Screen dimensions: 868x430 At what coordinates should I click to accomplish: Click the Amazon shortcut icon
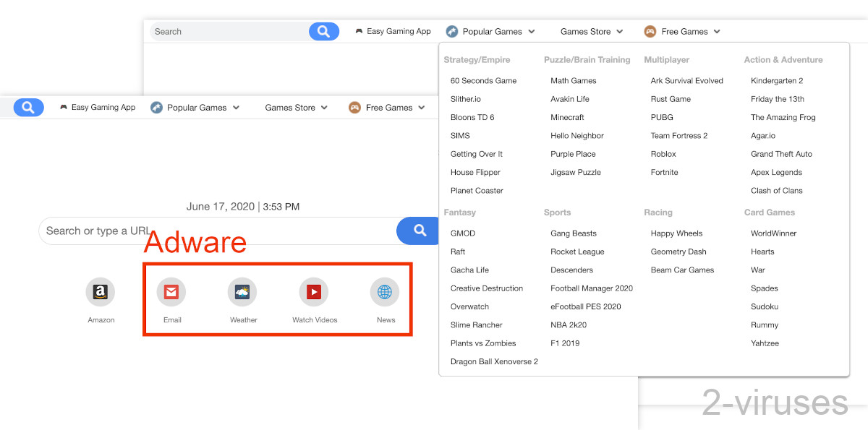tap(101, 292)
